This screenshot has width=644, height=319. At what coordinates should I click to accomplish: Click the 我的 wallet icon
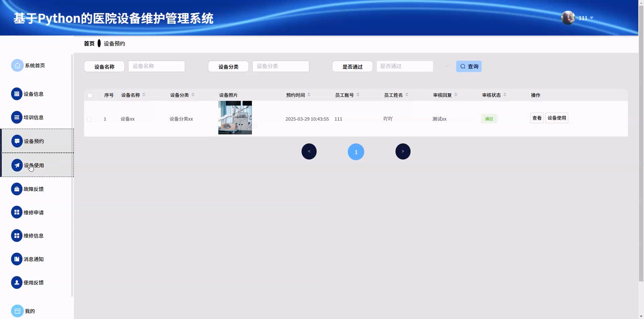(17, 311)
